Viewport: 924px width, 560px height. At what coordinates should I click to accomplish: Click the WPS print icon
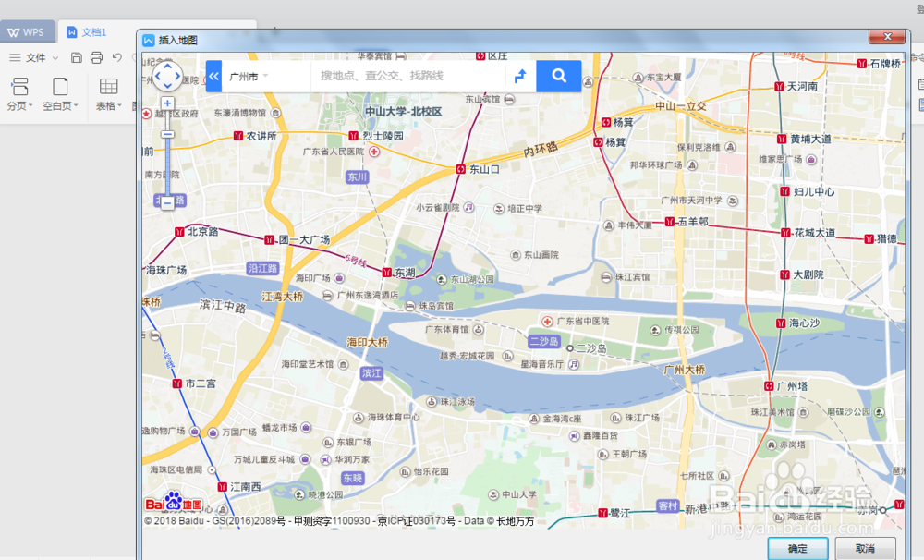click(x=97, y=57)
